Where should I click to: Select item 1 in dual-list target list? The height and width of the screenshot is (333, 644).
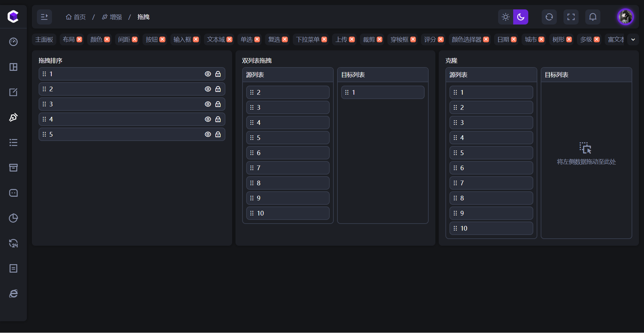click(x=383, y=92)
